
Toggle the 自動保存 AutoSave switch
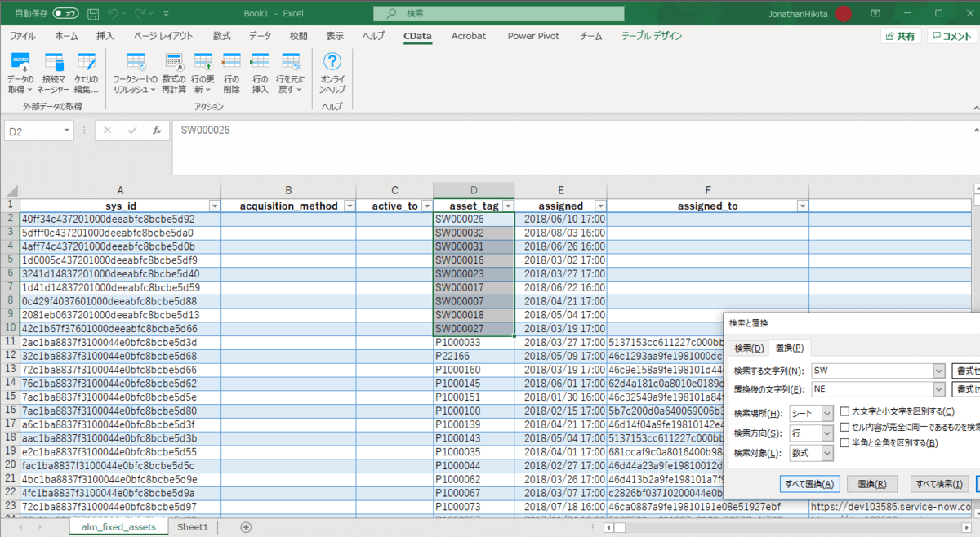(65, 14)
